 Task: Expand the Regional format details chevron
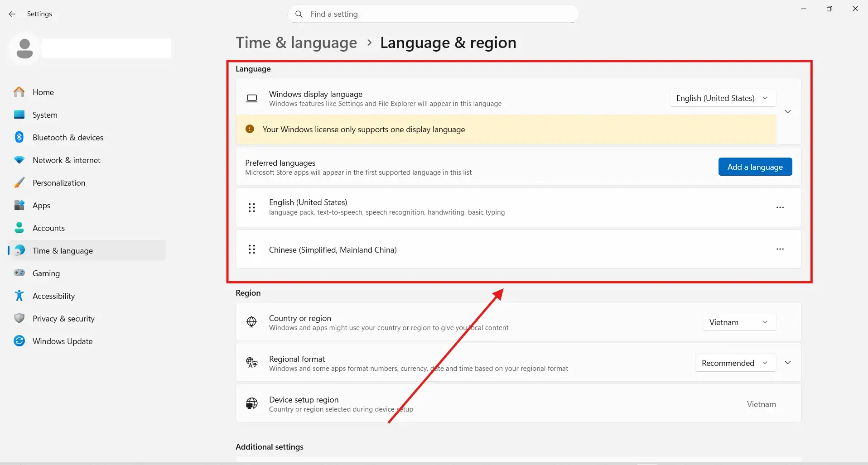[x=788, y=363]
